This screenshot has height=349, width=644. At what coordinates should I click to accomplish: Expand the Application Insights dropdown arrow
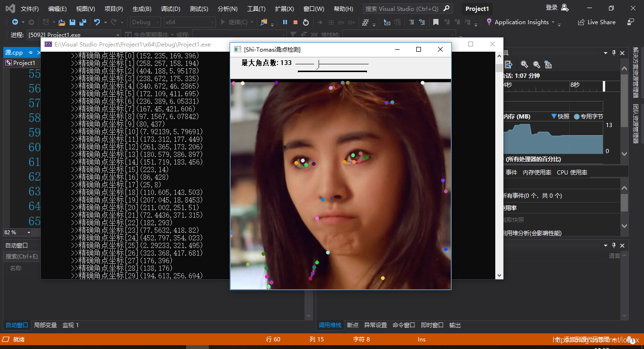[554, 22]
